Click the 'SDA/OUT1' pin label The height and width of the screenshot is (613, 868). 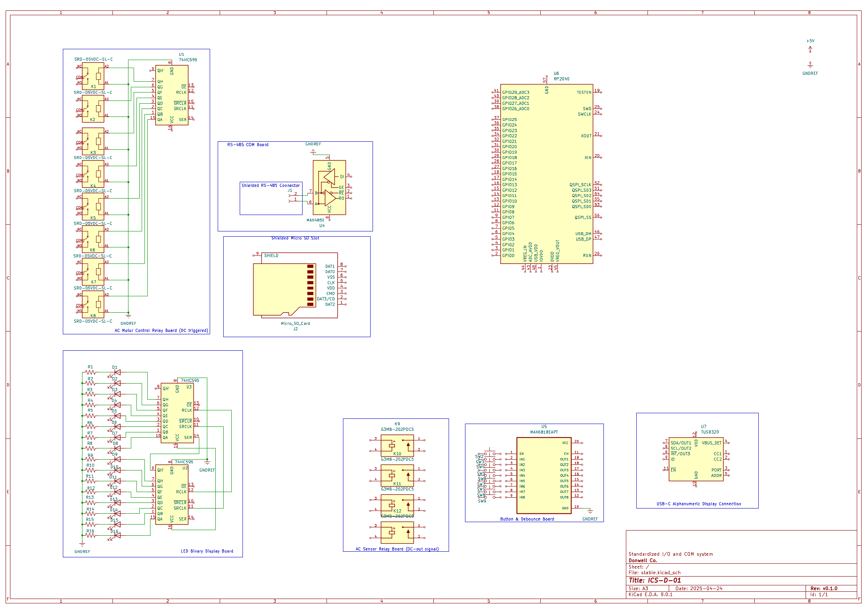click(x=681, y=443)
